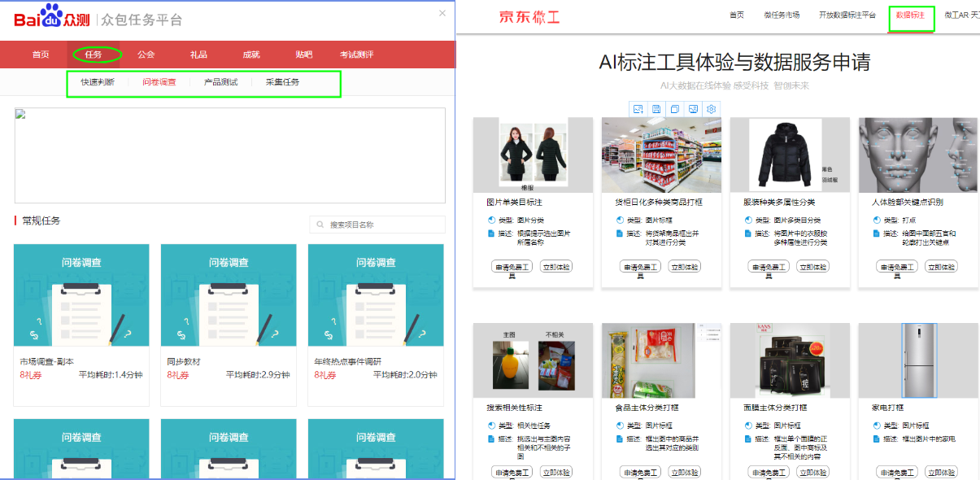
Task: Click 立即体验 under 人体脸部关键点识别
Action: click(x=942, y=267)
